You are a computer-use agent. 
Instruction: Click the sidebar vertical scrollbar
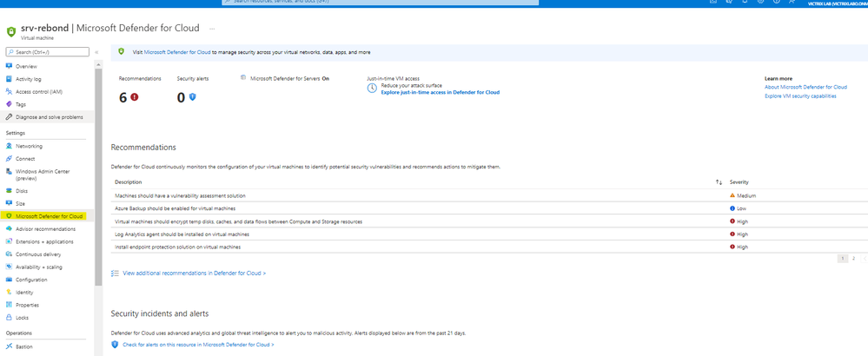point(98,177)
